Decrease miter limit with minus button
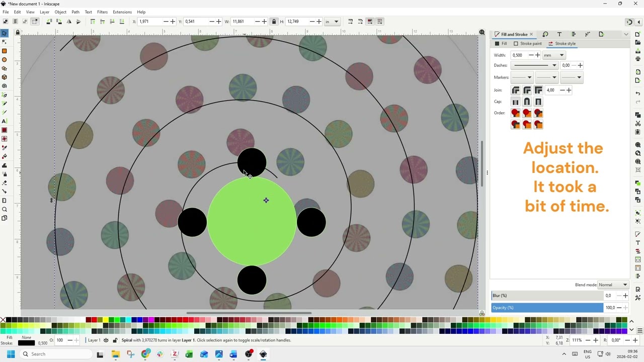The height and width of the screenshot is (362, 644). coord(561,90)
